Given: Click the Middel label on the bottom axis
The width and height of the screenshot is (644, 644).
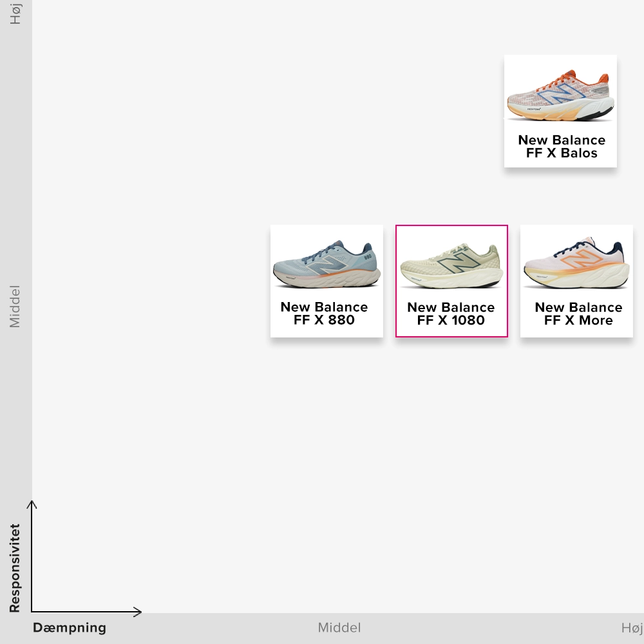Looking at the screenshot, I should (339, 628).
